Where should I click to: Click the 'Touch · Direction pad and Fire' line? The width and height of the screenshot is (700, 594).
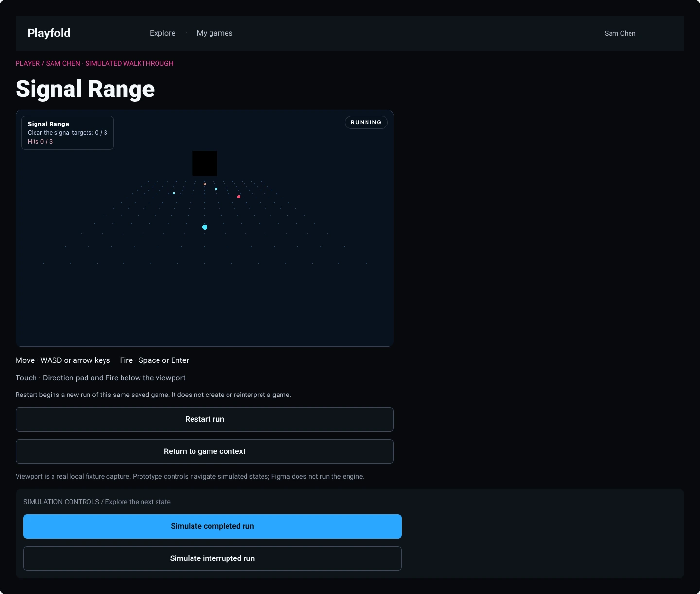coord(101,378)
